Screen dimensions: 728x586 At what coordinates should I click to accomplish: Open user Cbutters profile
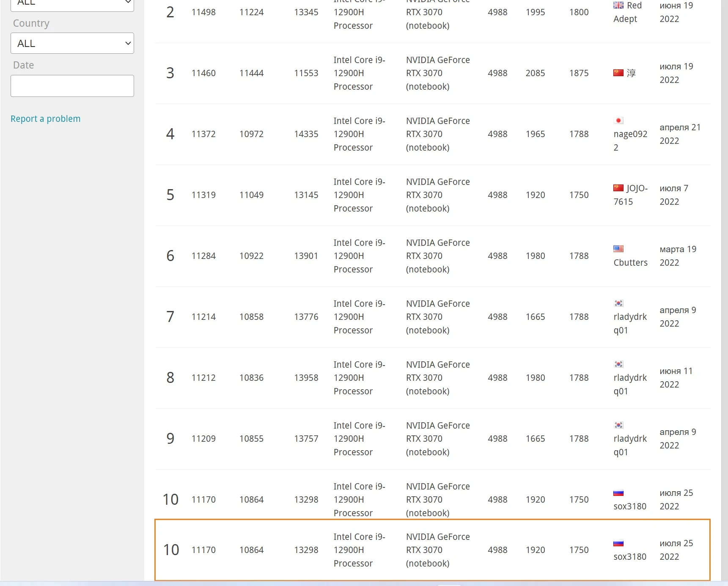(630, 262)
